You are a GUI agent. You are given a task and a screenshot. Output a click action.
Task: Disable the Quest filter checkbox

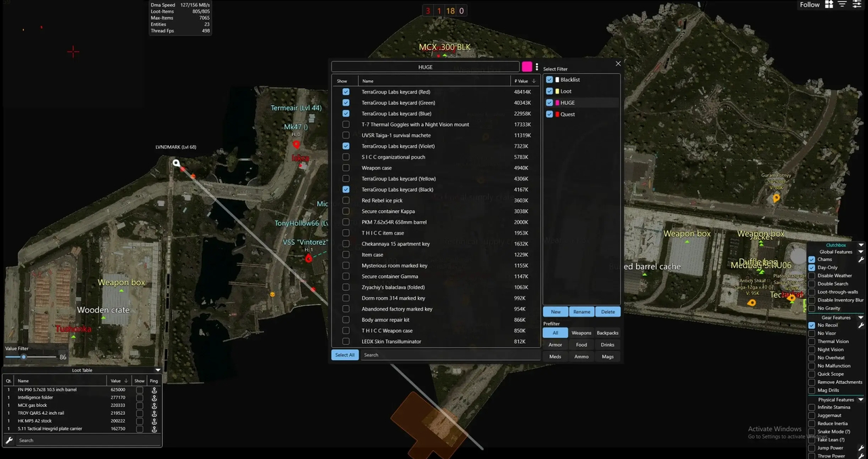(x=549, y=114)
